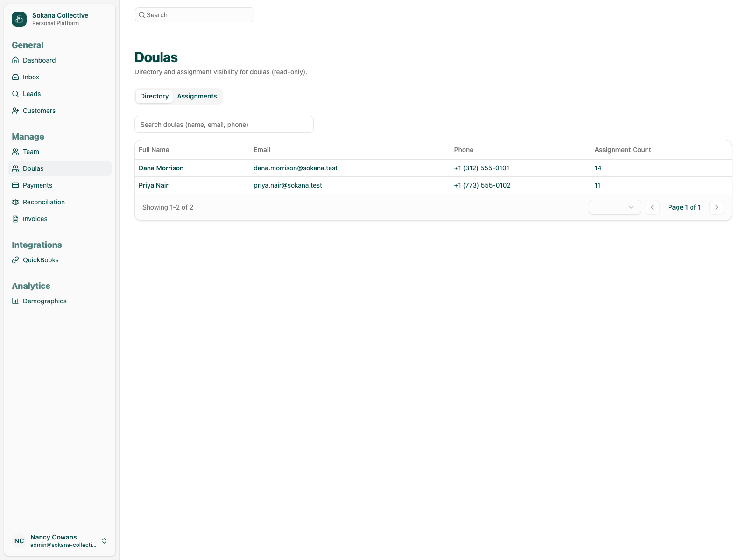Click the Dashboard home icon
Screen dimensions: 747x560
click(x=15, y=60)
